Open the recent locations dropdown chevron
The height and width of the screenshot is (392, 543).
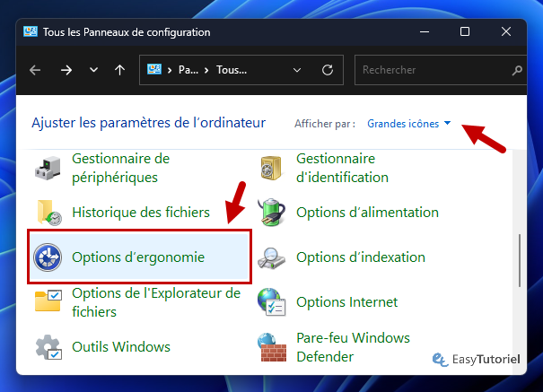[x=93, y=70]
